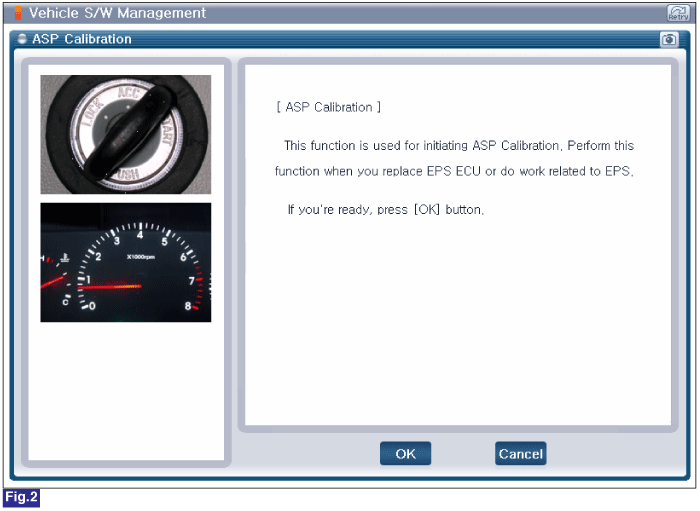Click the 'function when you replace EPS ECU' line
700x511 pixels.
(454, 171)
